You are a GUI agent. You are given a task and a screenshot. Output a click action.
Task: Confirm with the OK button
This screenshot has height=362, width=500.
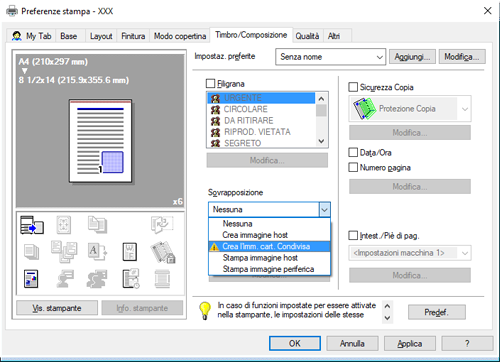295,343
